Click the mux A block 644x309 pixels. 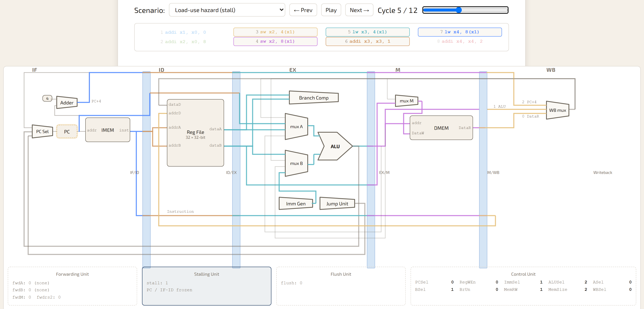click(296, 127)
